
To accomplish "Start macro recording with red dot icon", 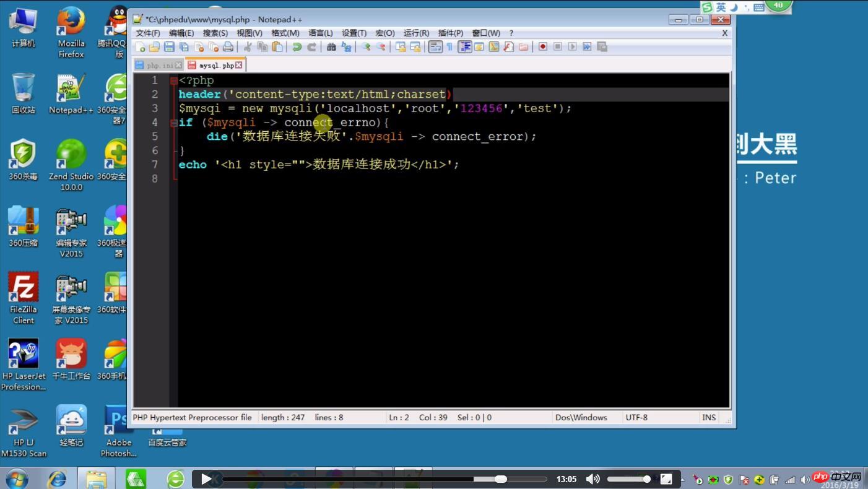I will pyautogui.click(x=543, y=46).
